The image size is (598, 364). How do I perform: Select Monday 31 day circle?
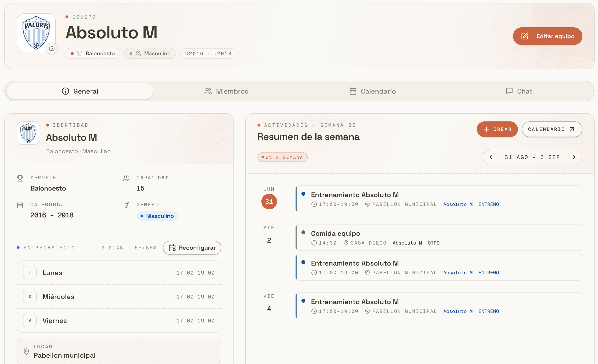269,202
